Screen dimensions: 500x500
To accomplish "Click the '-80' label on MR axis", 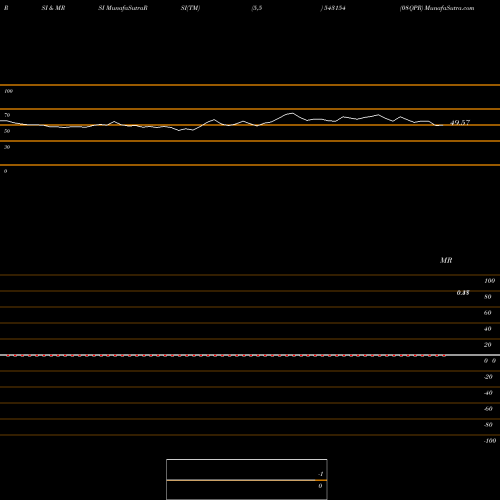I will pyautogui.click(x=488, y=425).
